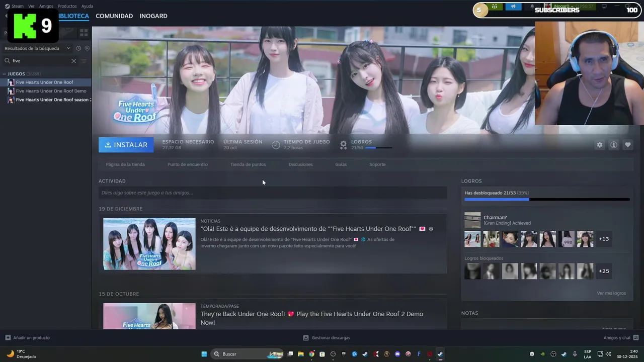
Task: Open the Punto de encuentro link
Action: (x=188, y=164)
